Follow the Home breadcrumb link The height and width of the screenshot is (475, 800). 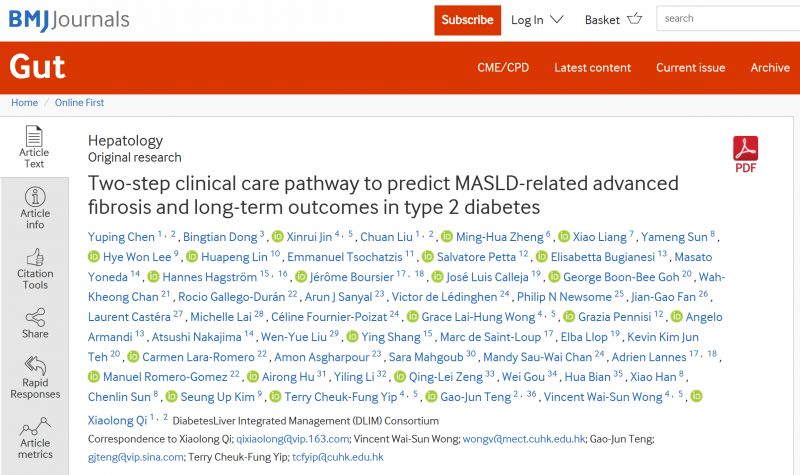24,103
